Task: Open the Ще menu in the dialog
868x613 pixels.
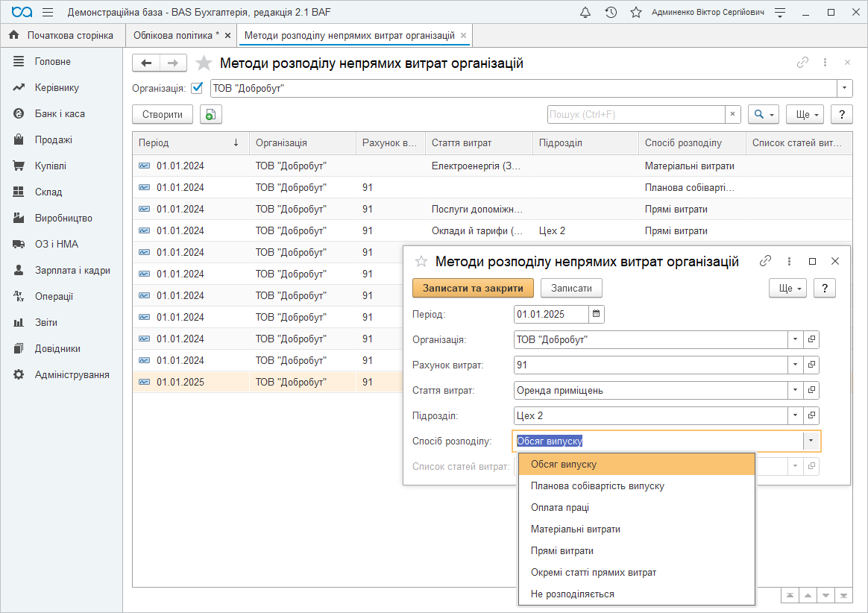Action: tap(787, 288)
